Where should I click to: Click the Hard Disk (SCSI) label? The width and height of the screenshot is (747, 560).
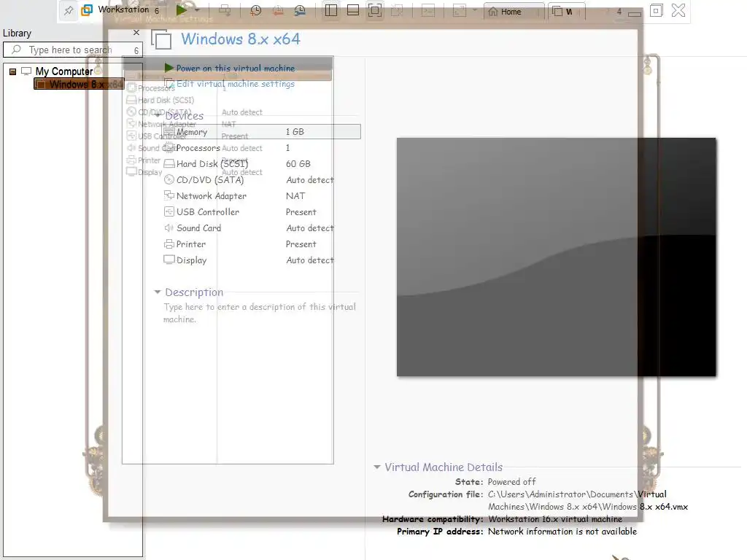click(x=212, y=164)
